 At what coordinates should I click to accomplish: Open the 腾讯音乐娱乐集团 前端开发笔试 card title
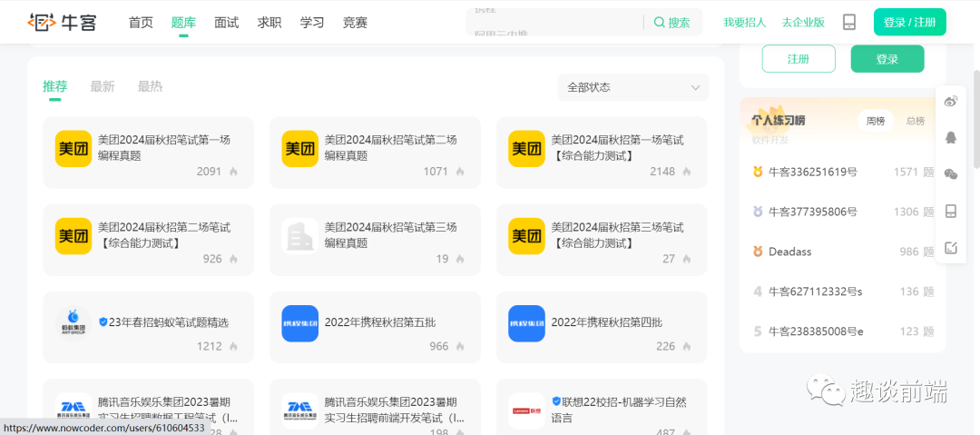(x=395, y=410)
